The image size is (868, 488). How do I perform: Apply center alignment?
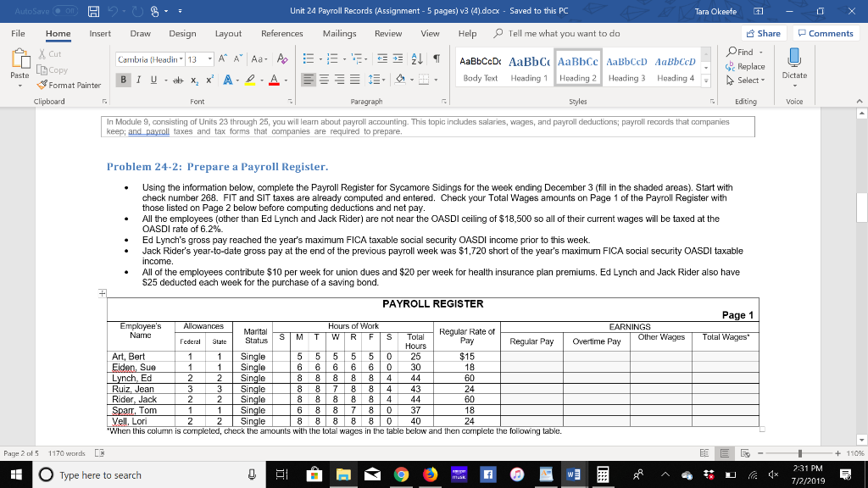(323, 79)
